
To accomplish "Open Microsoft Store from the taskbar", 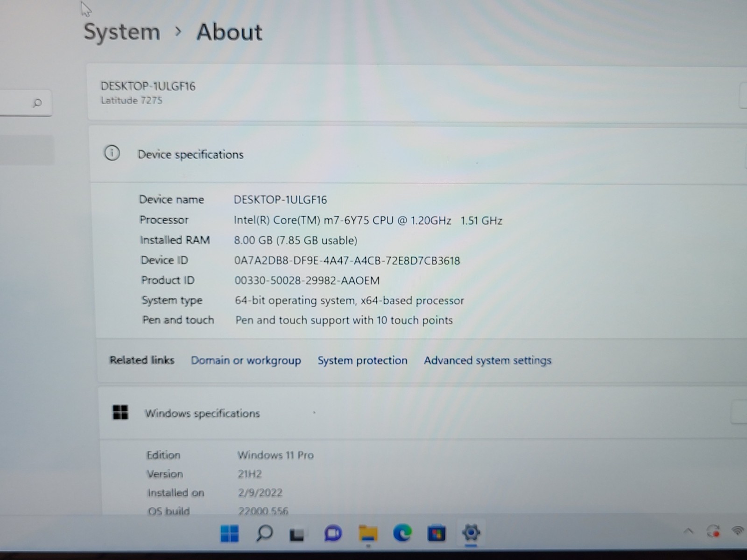I will point(437,533).
